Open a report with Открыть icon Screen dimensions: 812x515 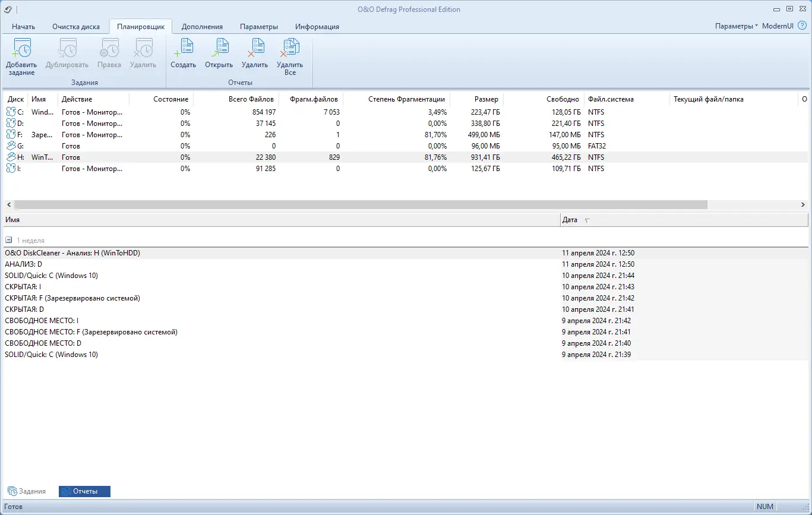pos(219,48)
